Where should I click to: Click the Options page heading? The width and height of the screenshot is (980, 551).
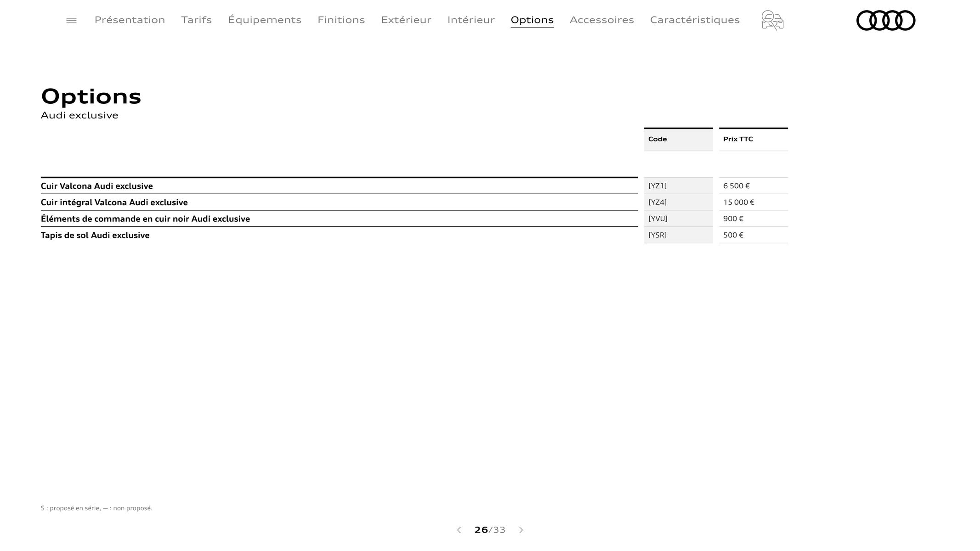(91, 96)
